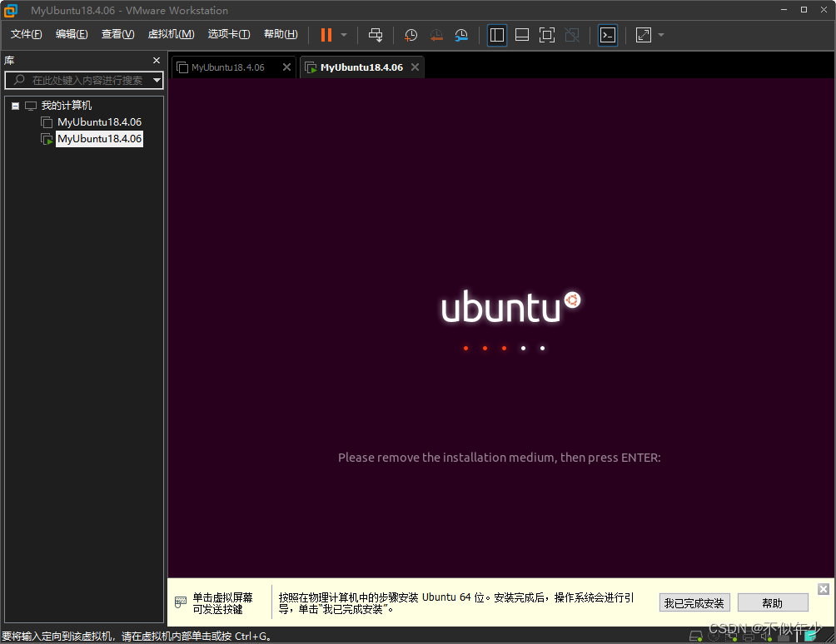
Task: Pause the running virtual machine
Action: pos(326,35)
